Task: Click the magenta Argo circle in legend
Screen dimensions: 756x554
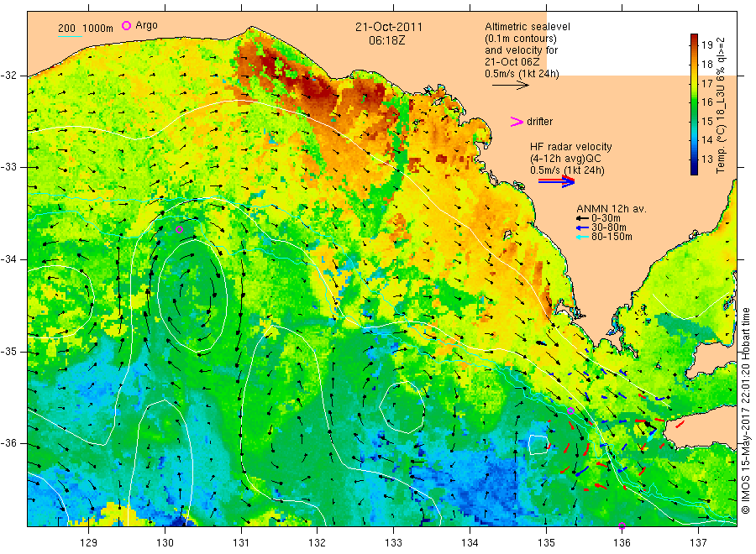Action: click(x=126, y=25)
